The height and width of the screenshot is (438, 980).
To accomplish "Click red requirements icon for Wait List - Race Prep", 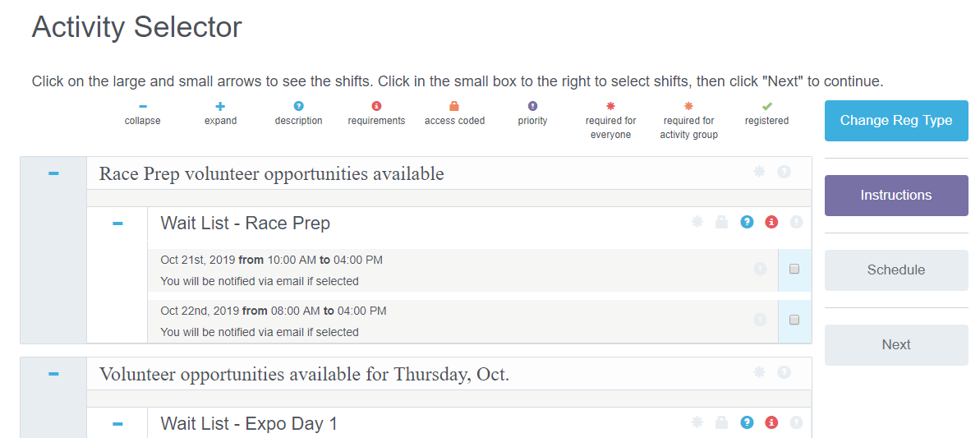I will 771,222.
